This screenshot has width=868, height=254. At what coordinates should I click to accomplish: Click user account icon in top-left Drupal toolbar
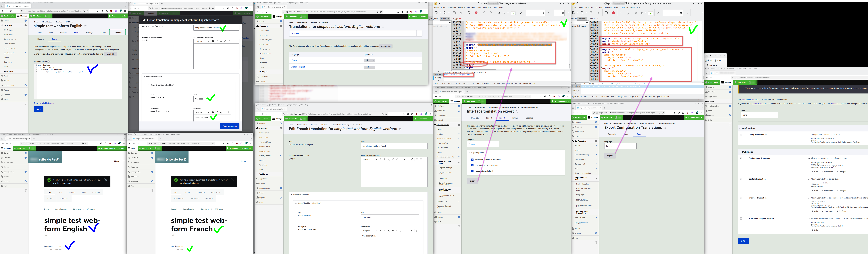[46, 16]
